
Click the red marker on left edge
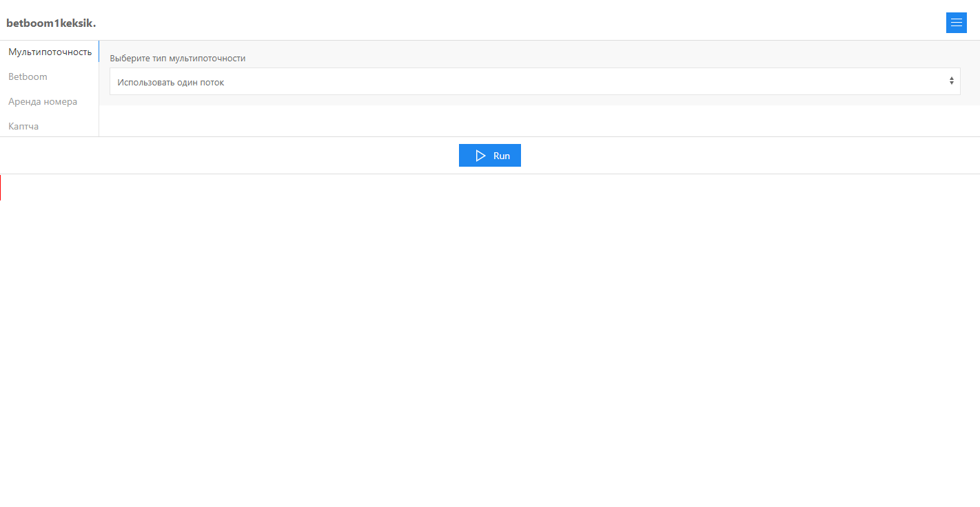(x=1, y=187)
